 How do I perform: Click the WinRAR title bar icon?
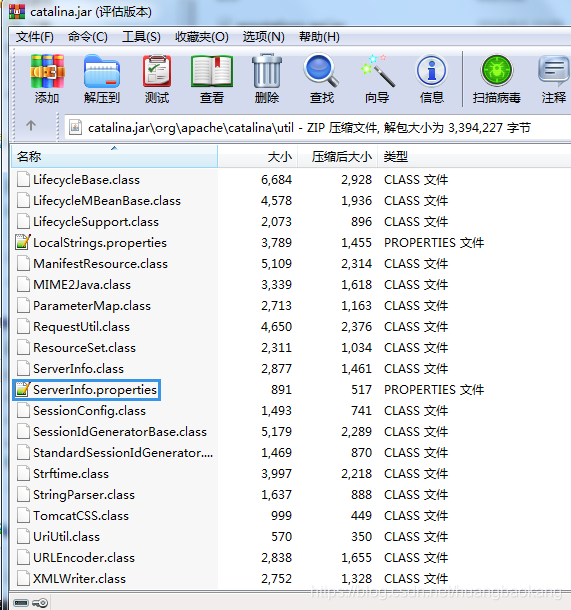pos(17,12)
